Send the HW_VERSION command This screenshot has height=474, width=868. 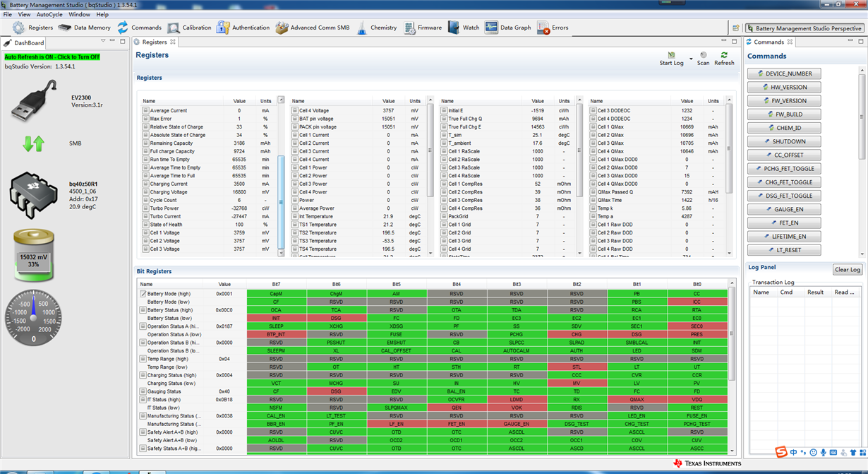pos(784,87)
